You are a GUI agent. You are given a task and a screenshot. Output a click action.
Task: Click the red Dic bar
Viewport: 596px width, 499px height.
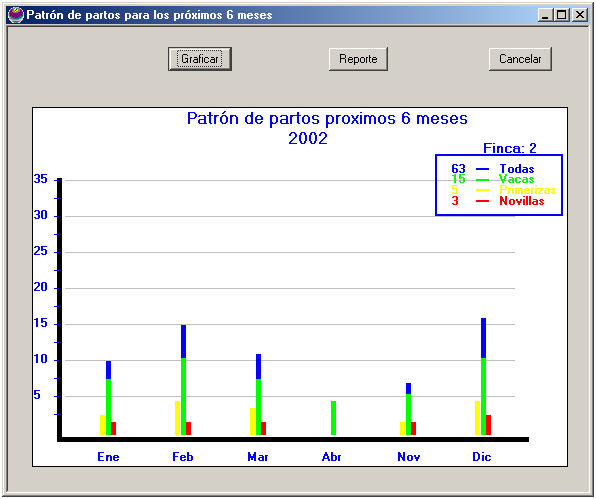point(488,425)
